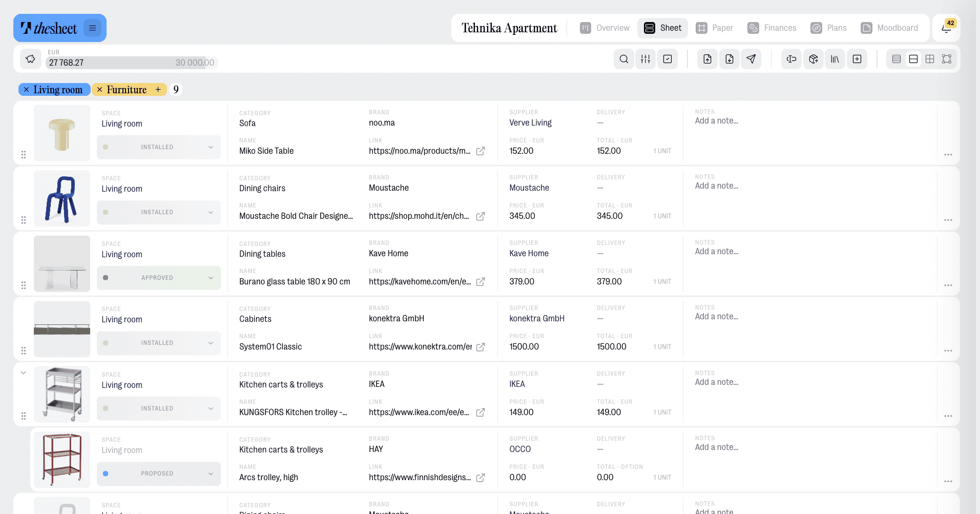Open status dropdown for System01 Classic
The height and width of the screenshot is (514, 980).
click(159, 343)
